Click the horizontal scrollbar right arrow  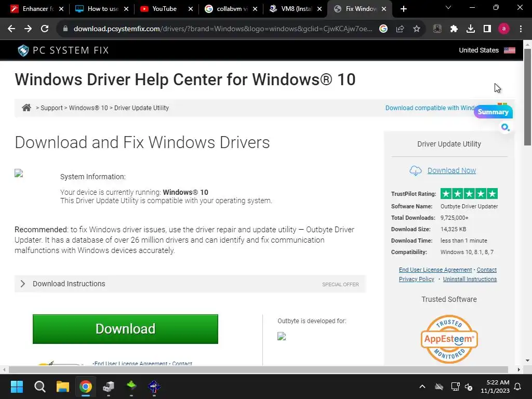click(519, 369)
